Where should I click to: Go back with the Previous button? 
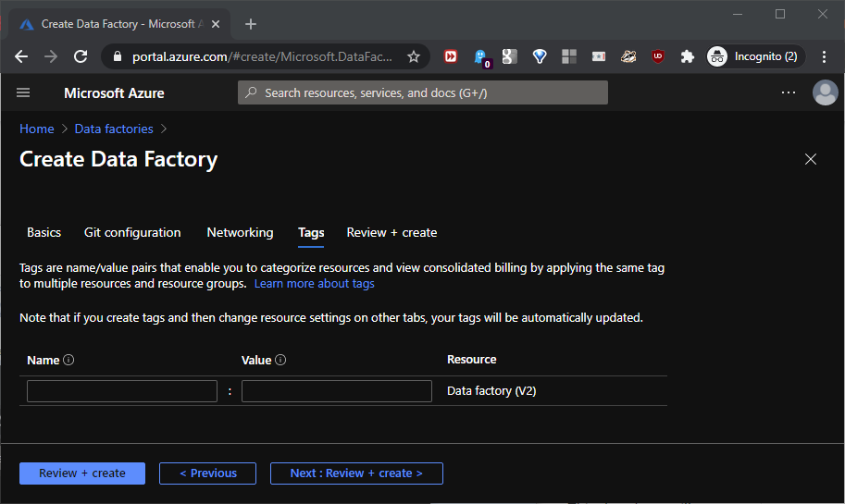tap(207, 473)
